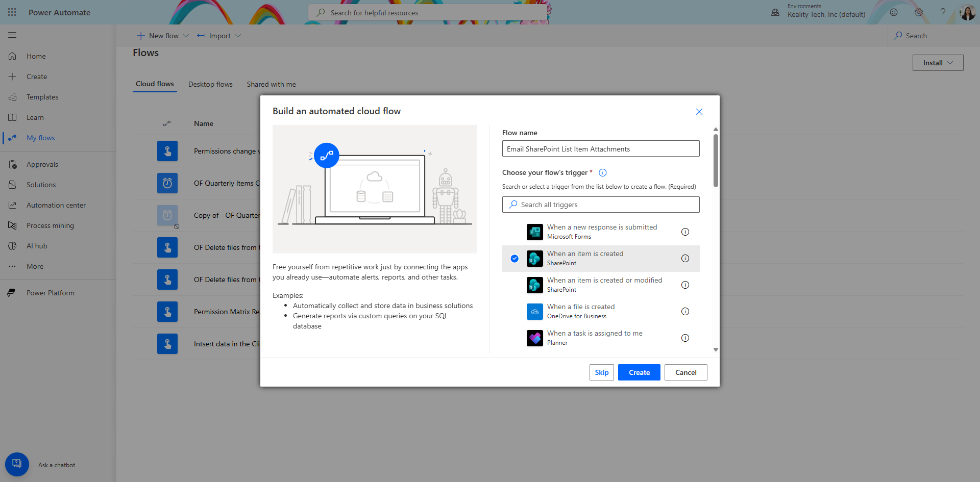
Task: Open Templates icon in sidebar
Action: [12, 97]
